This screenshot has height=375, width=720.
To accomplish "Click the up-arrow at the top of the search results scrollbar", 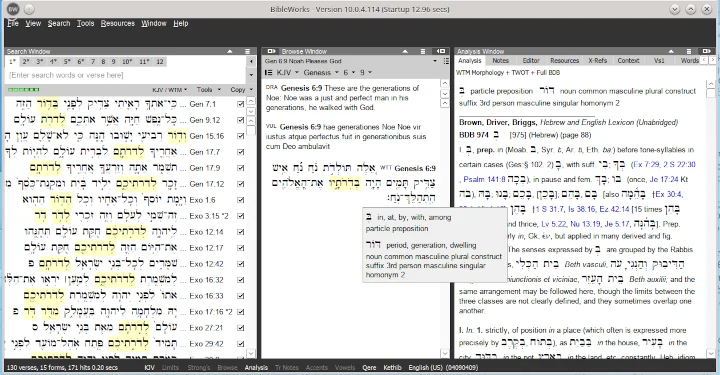I will click(251, 101).
